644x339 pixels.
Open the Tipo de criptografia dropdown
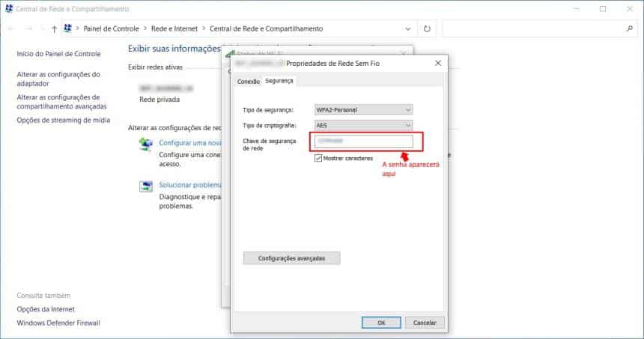[x=364, y=125]
